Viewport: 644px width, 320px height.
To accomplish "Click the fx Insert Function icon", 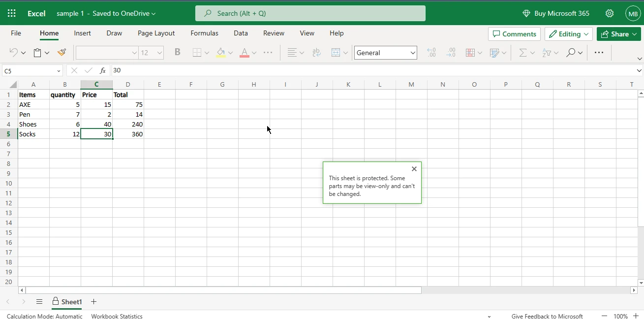I will tap(102, 70).
